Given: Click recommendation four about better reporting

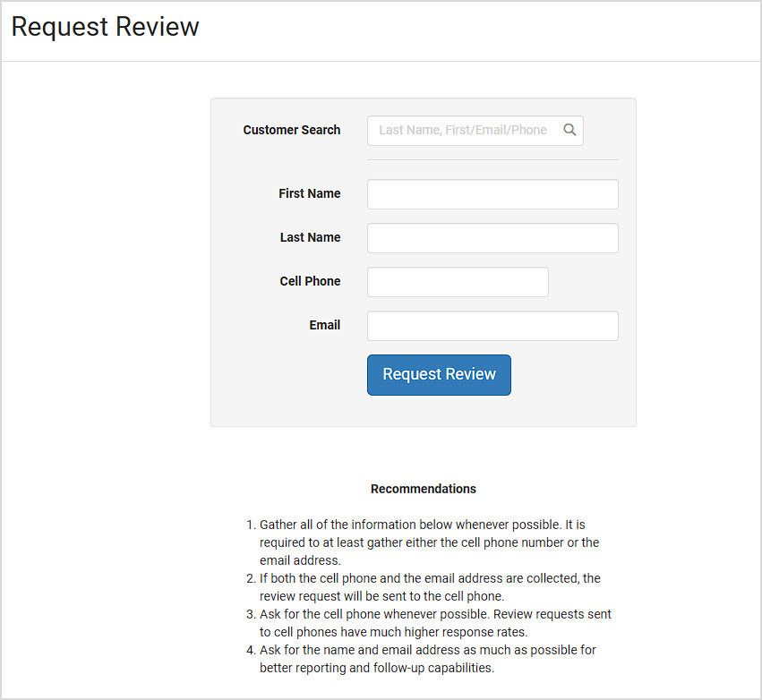Looking at the screenshot, I should (421, 659).
